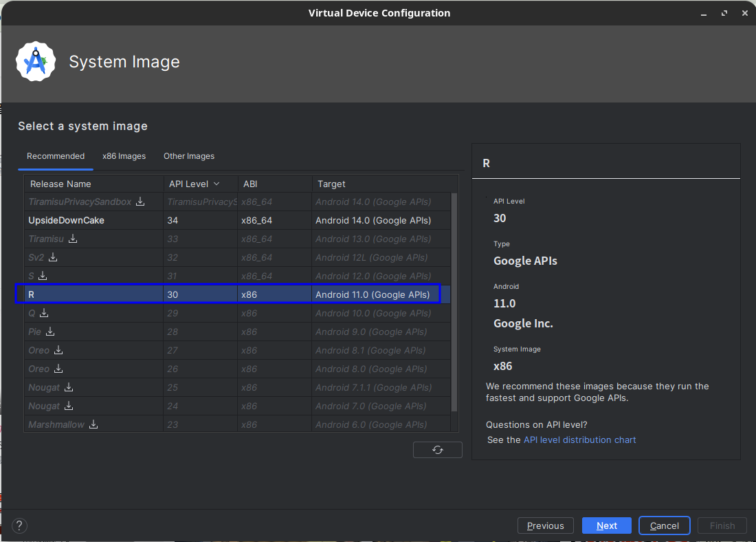Image resolution: width=756 pixels, height=542 pixels.
Task: Download the Sv2 system image
Action: pyautogui.click(x=53, y=257)
